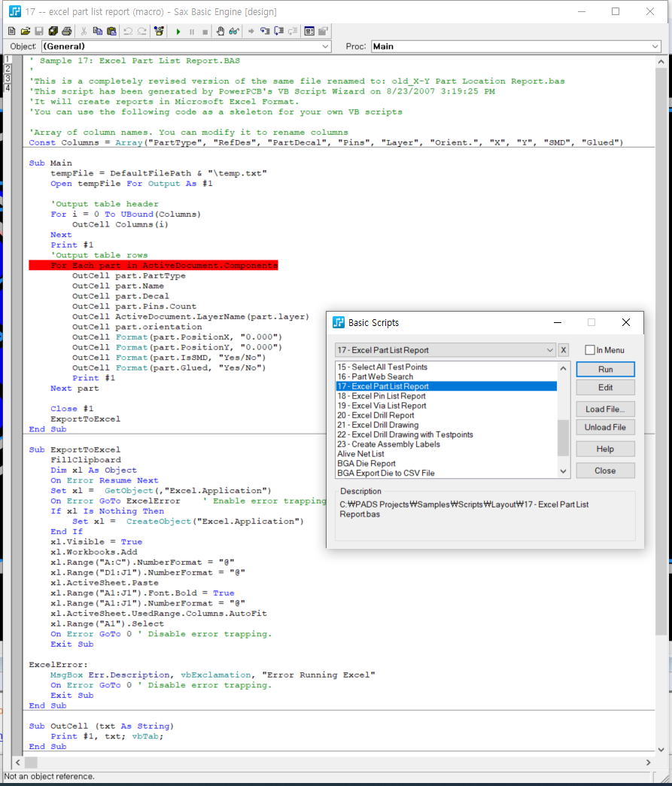This screenshot has width=672, height=786.
Task: Click the Copy icon in the toolbar
Action: pyautogui.click(x=98, y=32)
